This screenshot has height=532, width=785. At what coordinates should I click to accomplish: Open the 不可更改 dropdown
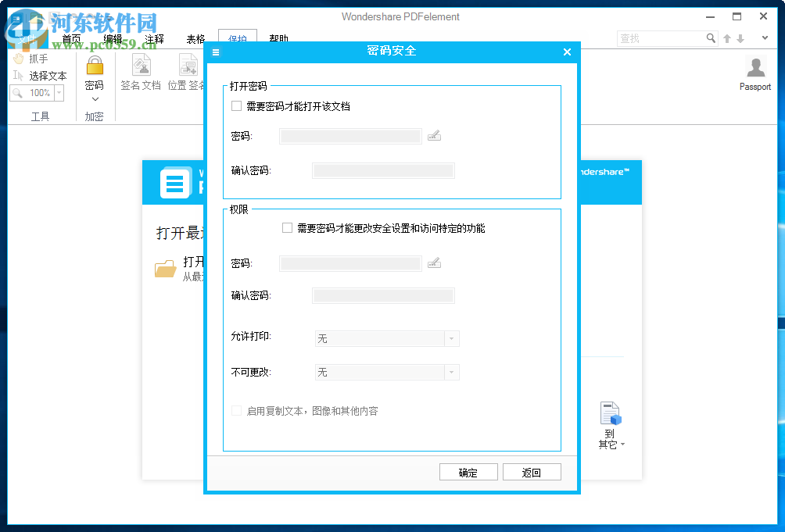click(452, 372)
